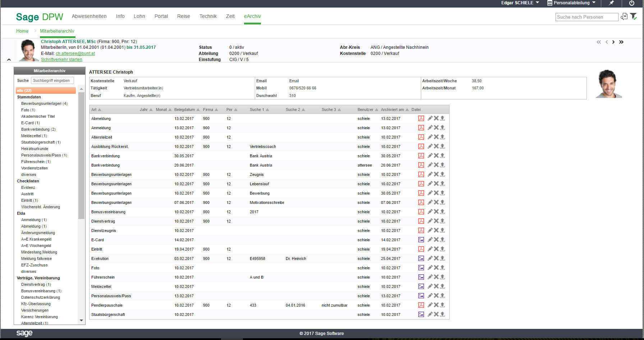Delete the Führerschein document entry
The image size is (644, 340).
pos(436,277)
